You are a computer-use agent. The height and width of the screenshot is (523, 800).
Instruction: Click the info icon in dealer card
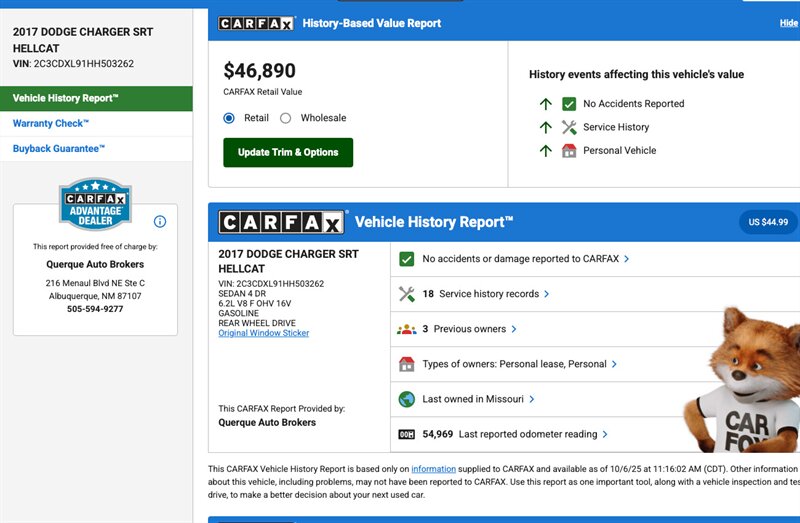(x=160, y=222)
